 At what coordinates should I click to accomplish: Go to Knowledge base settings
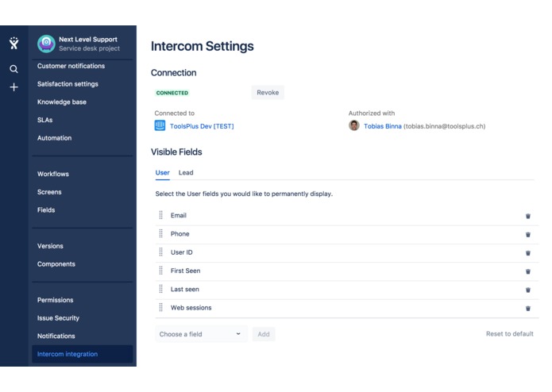(x=62, y=102)
